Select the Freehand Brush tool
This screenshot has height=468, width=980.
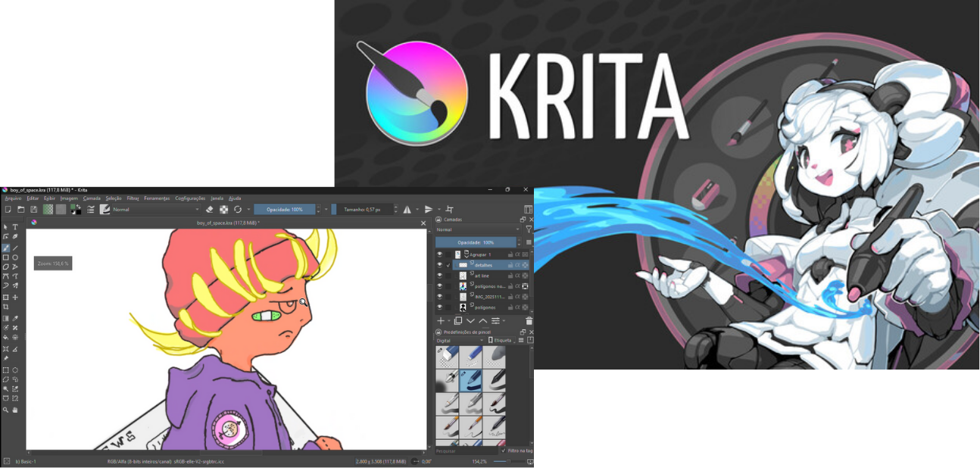click(6, 248)
